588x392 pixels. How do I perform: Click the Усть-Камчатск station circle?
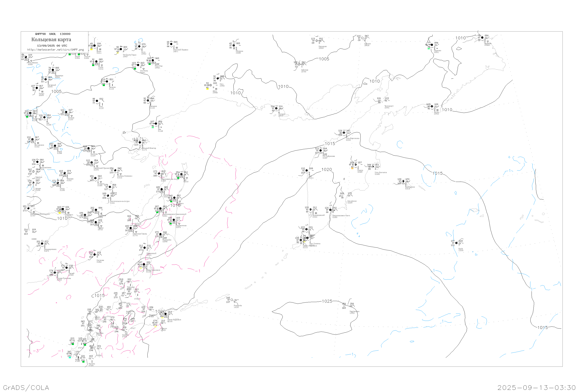pos(373,167)
